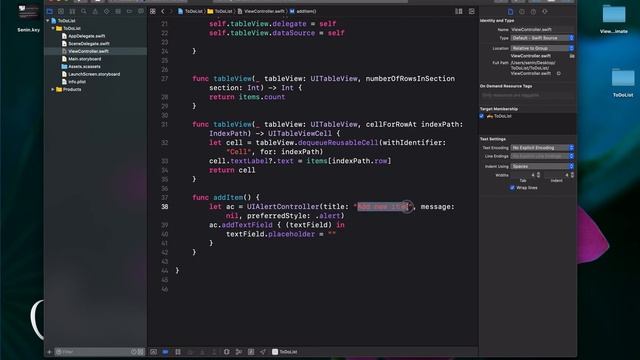Collapse the ToDoList group folder
The height and width of the screenshot is (360, 640).
pos(53,29)
